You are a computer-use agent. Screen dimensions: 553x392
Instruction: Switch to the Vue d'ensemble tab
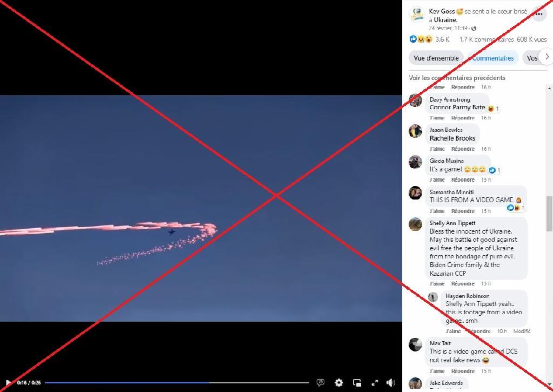pyautogui.click(x=436, y=58)
